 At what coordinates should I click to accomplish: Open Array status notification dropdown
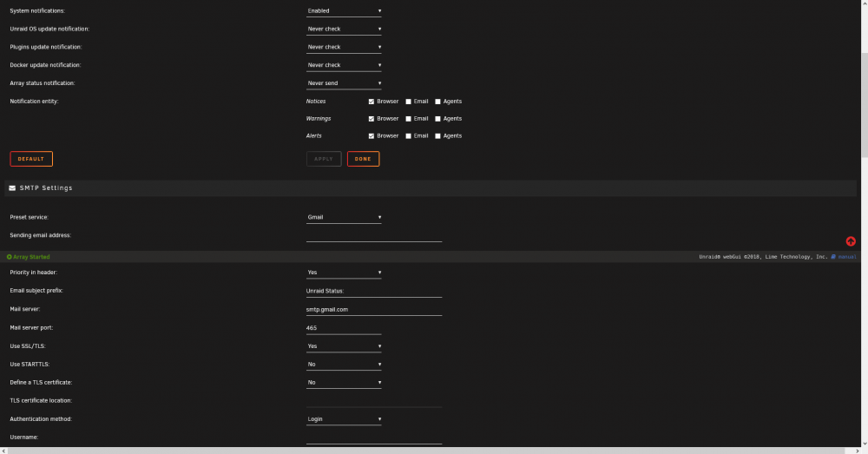[x=344, y=83]
